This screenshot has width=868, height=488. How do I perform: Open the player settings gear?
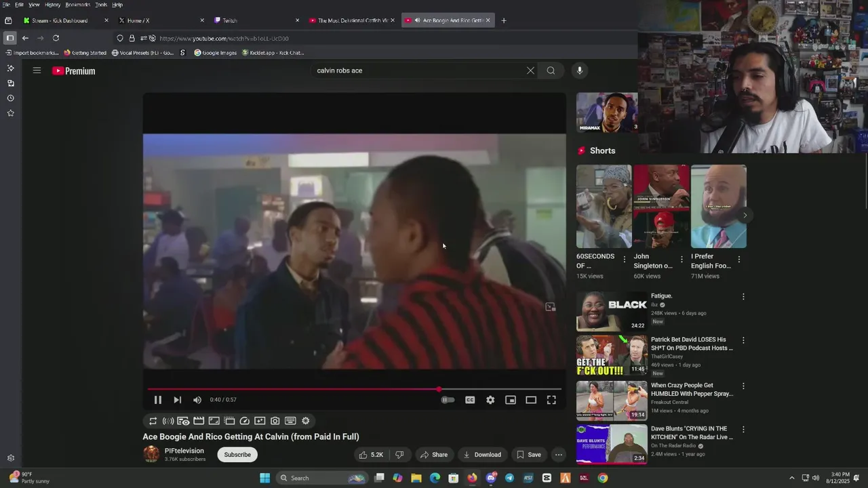coord(490,400)
